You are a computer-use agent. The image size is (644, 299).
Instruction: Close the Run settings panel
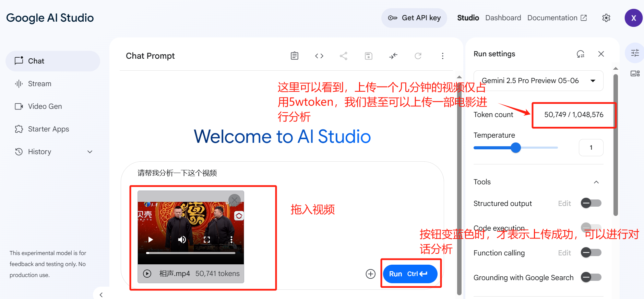(601, 54)
